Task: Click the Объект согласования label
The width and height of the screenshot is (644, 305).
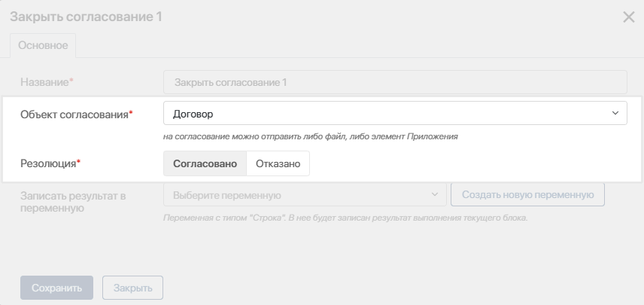Action: (74, 114)
